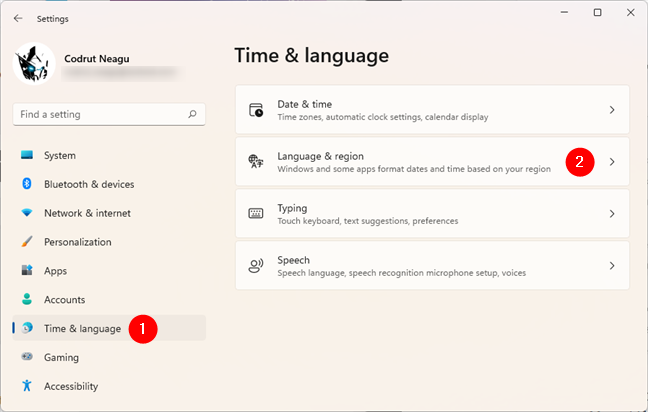Click the Apps icon in sidebar
The image size is (648, 412).
coord(27,270)
